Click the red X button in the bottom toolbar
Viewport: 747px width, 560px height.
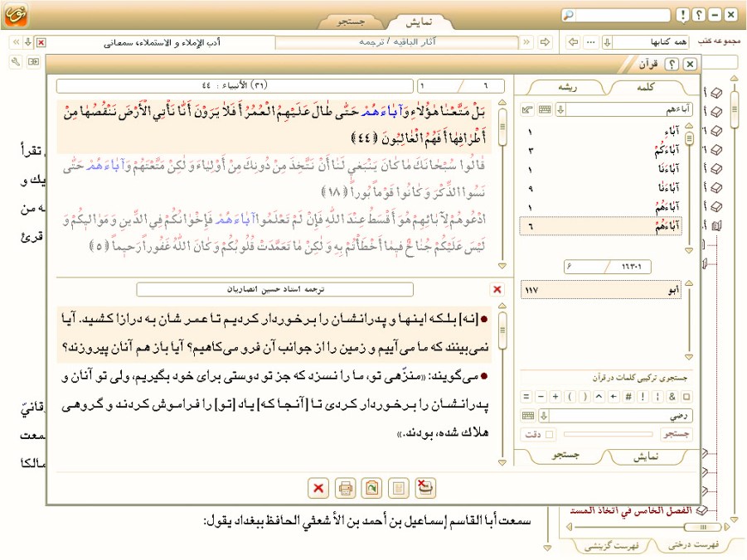coord(318,488)
